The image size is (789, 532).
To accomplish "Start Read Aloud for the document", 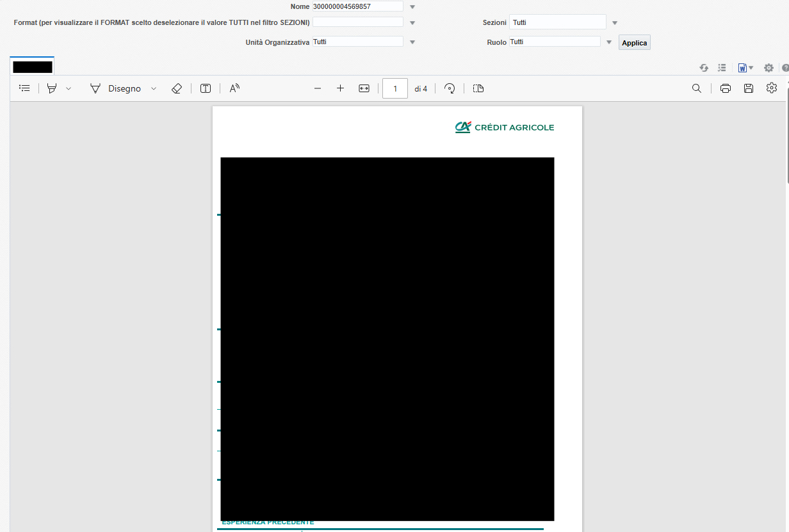I will tap(234, 88).
